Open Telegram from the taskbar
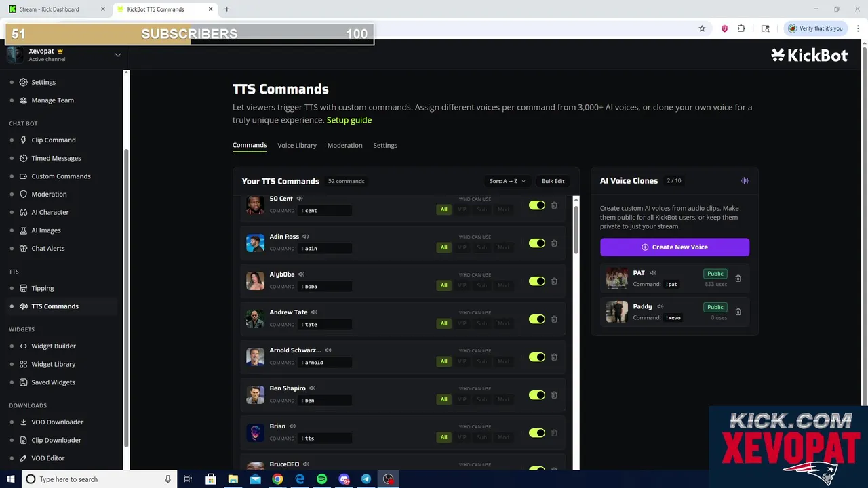 point(366,479)
